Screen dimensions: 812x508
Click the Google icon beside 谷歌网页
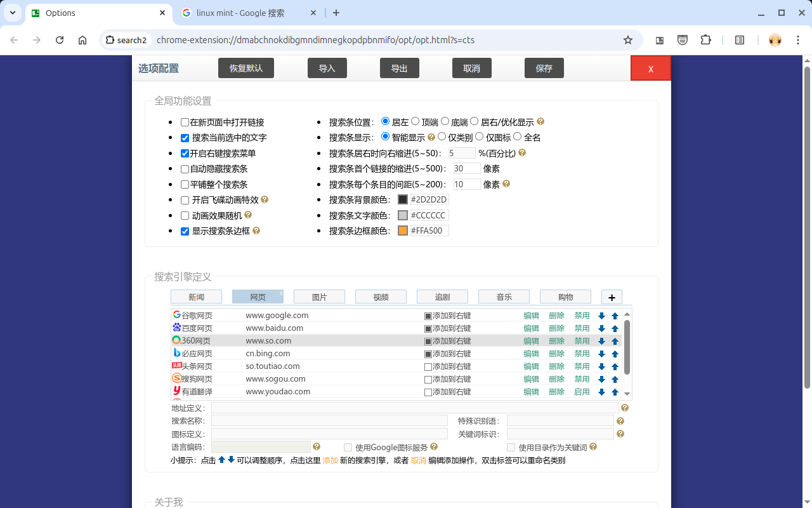176,314
